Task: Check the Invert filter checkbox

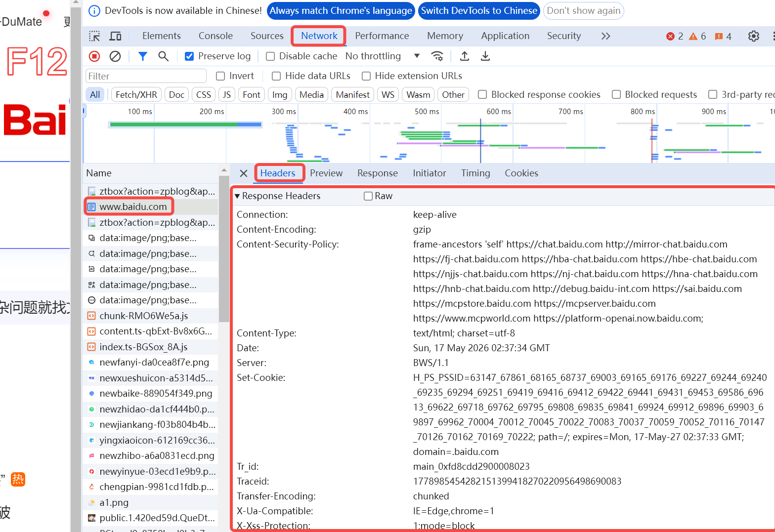Action: [x=220, y=76]
